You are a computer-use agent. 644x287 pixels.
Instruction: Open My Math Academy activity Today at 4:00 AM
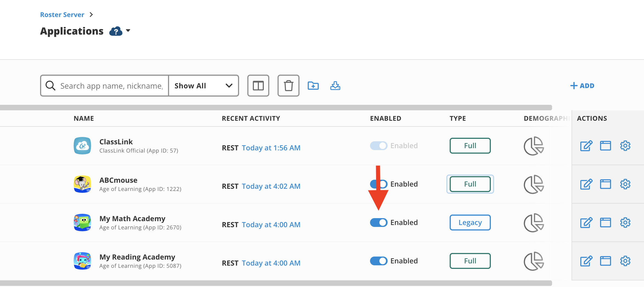pos(271,225)
